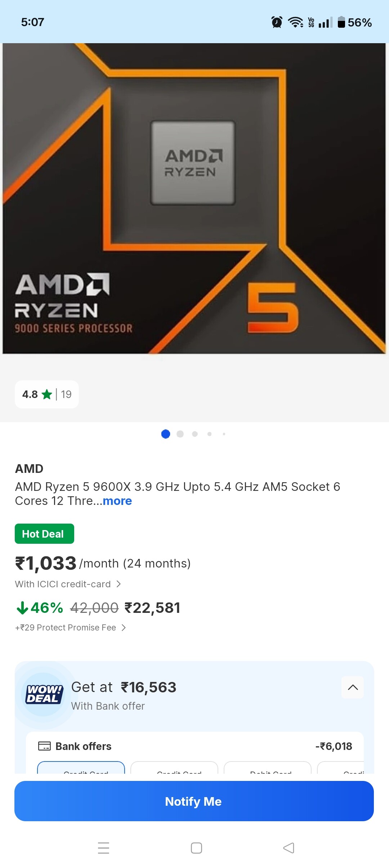
Task: Open ICICI credit-card EMI details chevron
Action: tap(119, 584)
